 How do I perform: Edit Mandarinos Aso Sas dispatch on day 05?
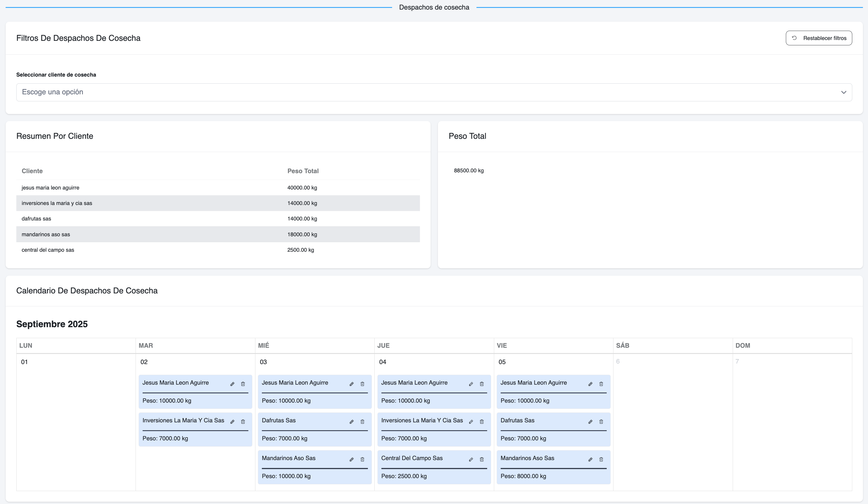(590, 460)
